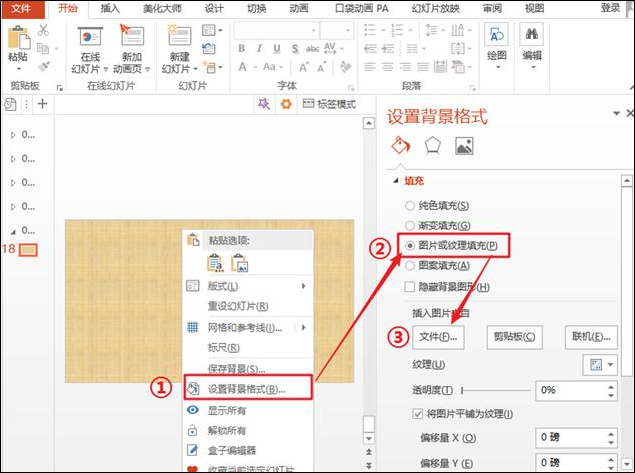
Task: Select 图案填充(A) pattern fill radio
Action: click(x=410, y=266)
